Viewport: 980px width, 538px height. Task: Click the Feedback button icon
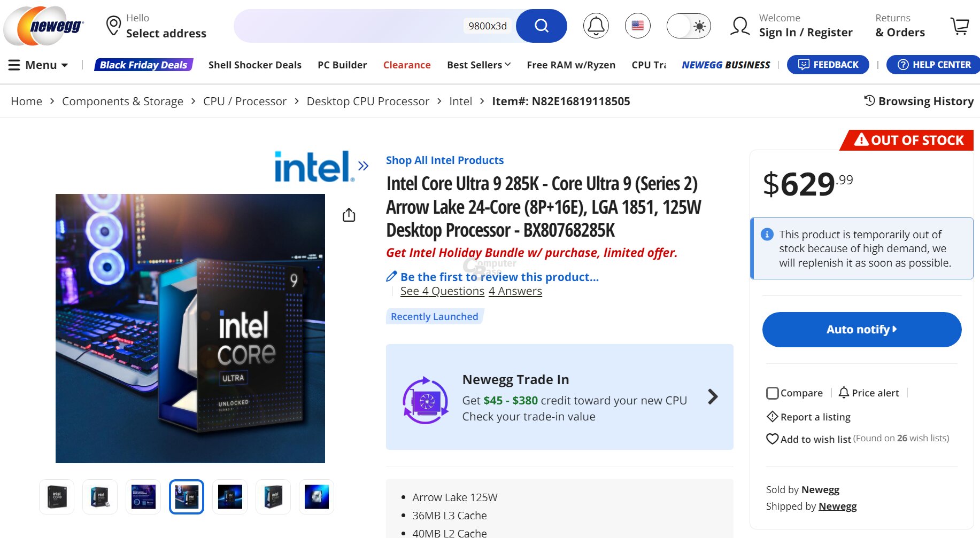click(803, 65)
